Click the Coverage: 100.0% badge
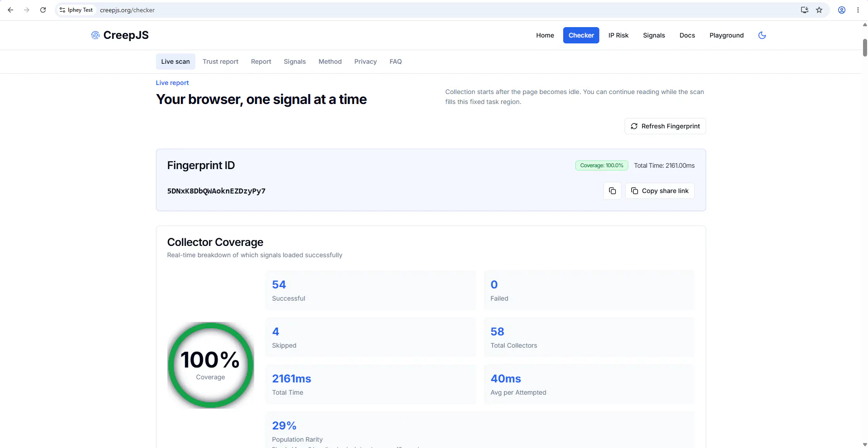 click(x=602, y=165)
